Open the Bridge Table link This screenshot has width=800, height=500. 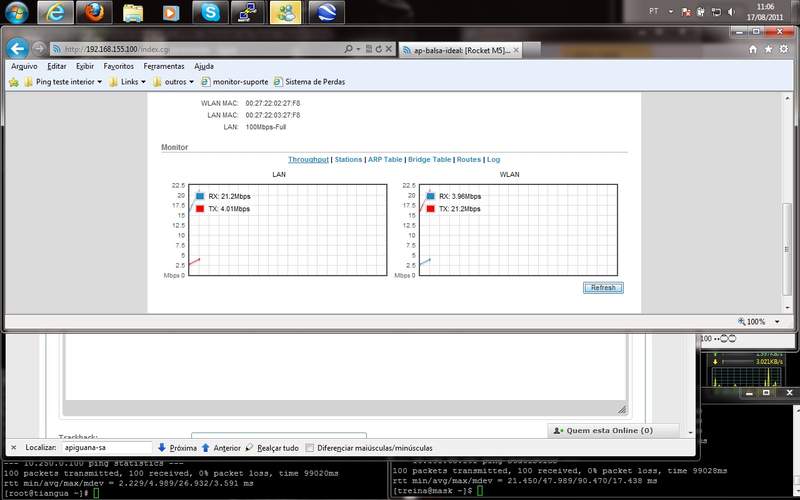tap(430, 160)
